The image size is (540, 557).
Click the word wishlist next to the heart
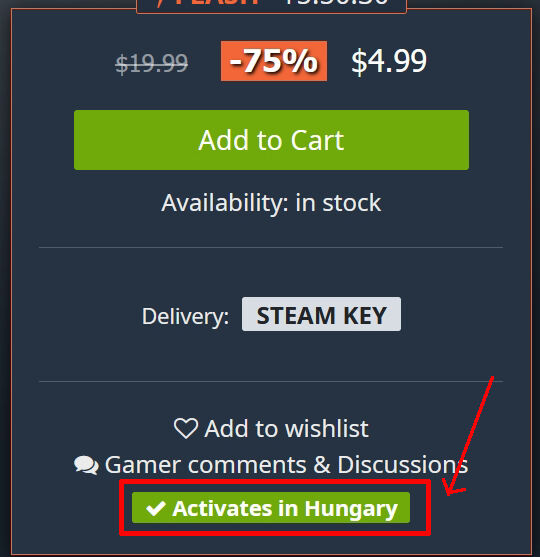point(327,428)
